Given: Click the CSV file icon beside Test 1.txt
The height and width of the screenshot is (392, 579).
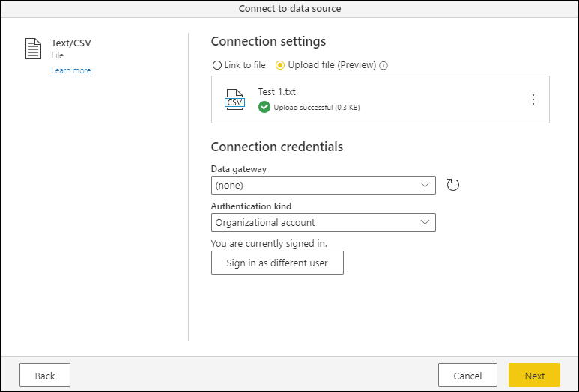Looking at the screenshot, I should pos(235,99).
